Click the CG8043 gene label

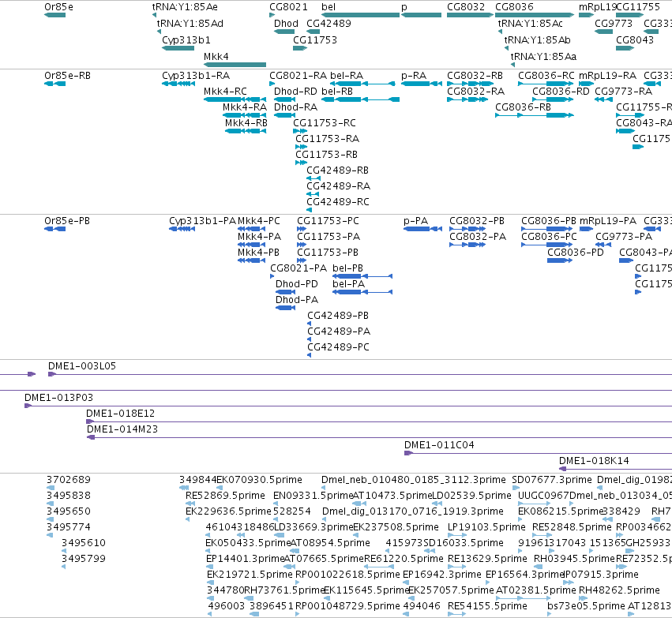click(635, 40)
